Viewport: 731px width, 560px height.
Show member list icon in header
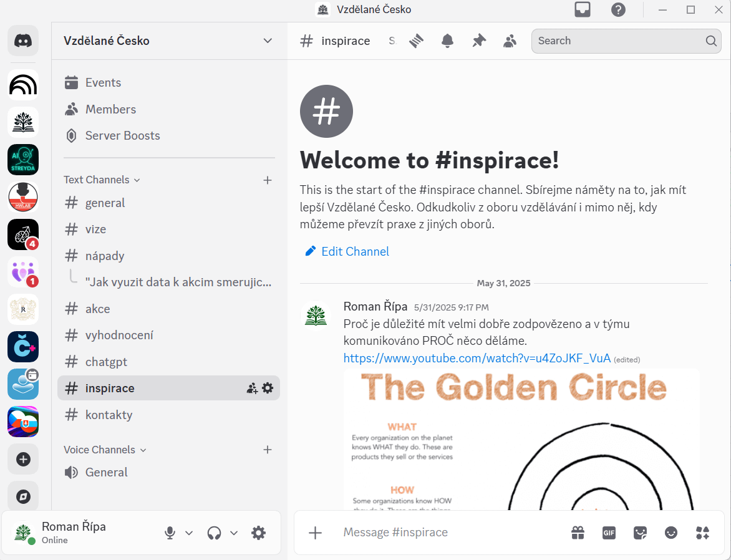(x=510, y=41)
